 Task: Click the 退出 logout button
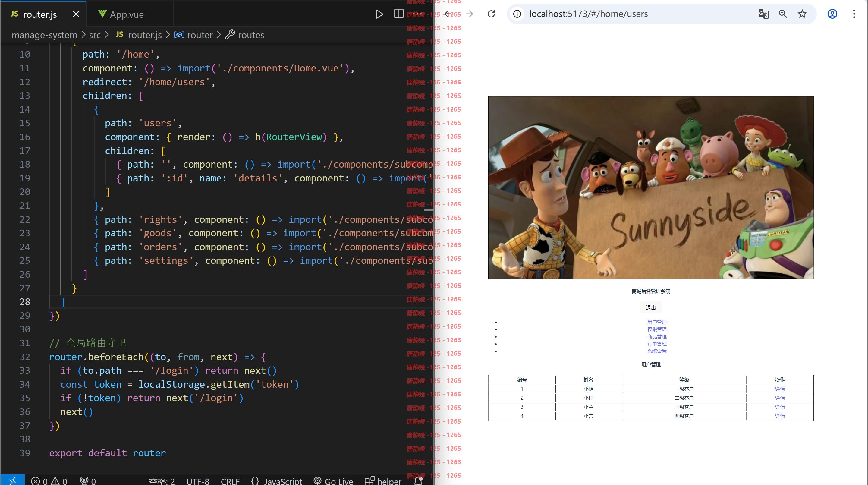coord(651,308)
